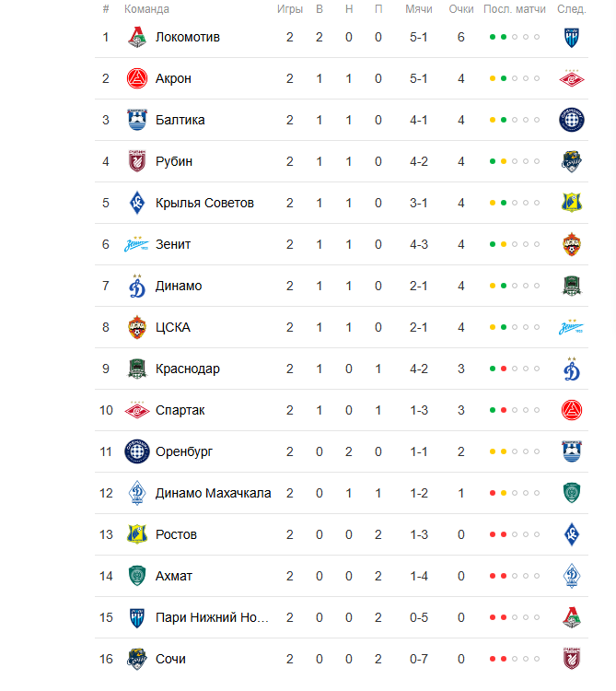Image resolution: width=616 pixels, height=691 pixels.
Task: Click the Оренбург round blue logo
Action: 137,451
